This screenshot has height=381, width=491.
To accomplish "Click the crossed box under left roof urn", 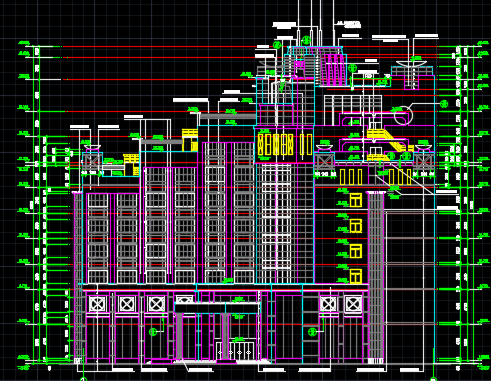I will pyautogui.click(x=92, y=161).
